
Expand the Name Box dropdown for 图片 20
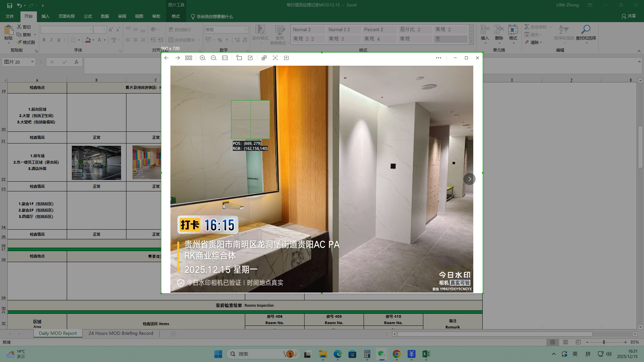pyautogui.click(x=32, y=62)
